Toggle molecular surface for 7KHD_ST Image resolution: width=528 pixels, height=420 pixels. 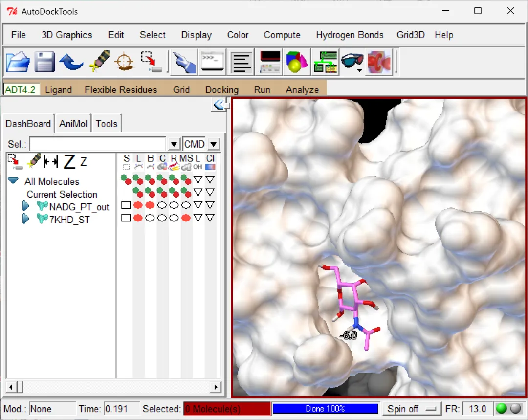coord(186,218)
